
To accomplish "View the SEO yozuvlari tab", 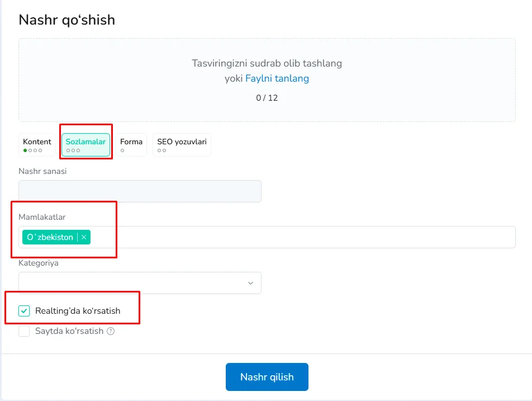I will [x=182, y=141].
